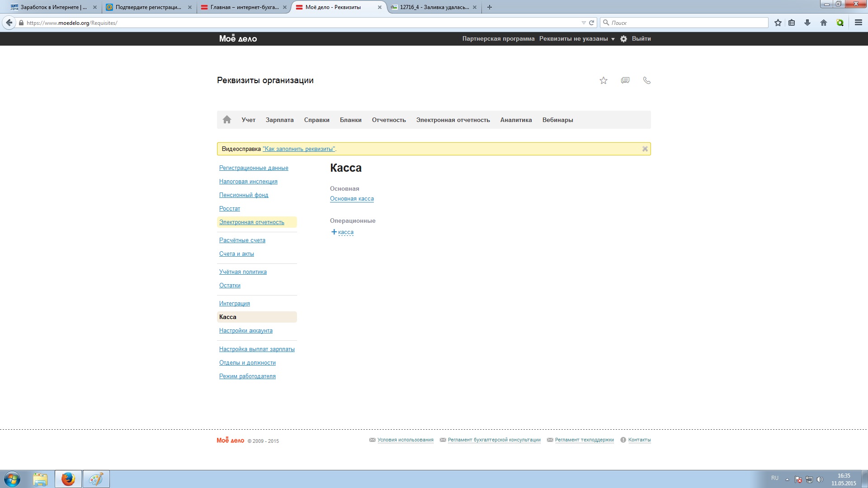Viewport: 868px width, 488px height.
Task: Open the Контакты footer link
Action: point(639,440)
